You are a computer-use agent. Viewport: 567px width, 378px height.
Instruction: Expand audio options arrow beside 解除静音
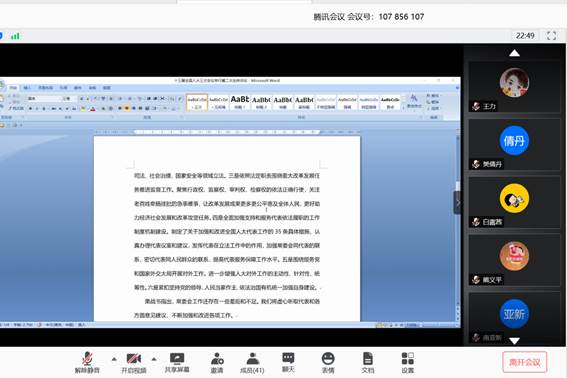coord(114,359)
